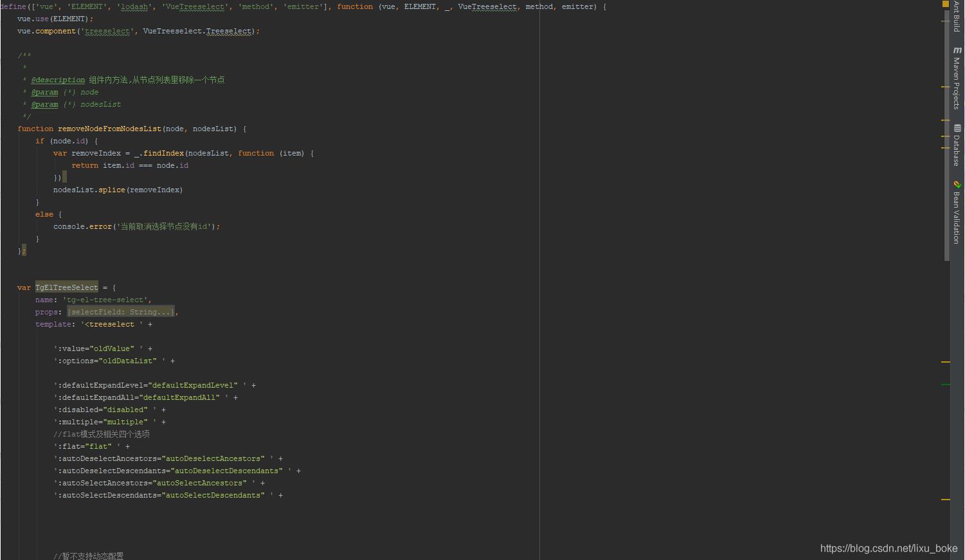Open the Bean Validation panel tab
The width and height of the screenshot is (965, 560).
tap(957, 217)
